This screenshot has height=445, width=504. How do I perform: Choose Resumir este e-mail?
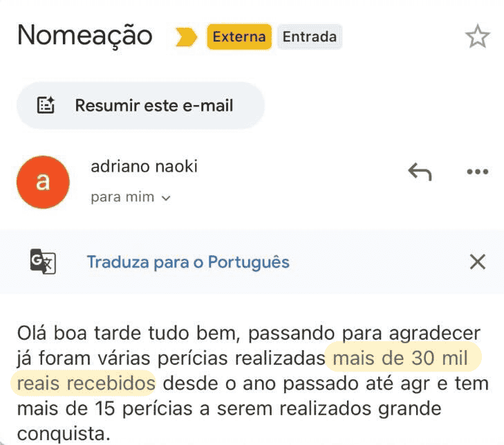click(x=140, y=105)
